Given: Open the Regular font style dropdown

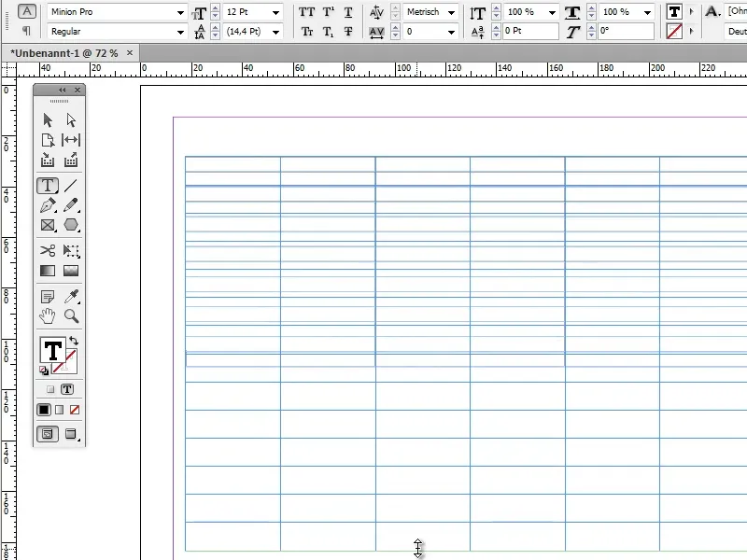Looking at the screenshot, I should click(180, 32).
